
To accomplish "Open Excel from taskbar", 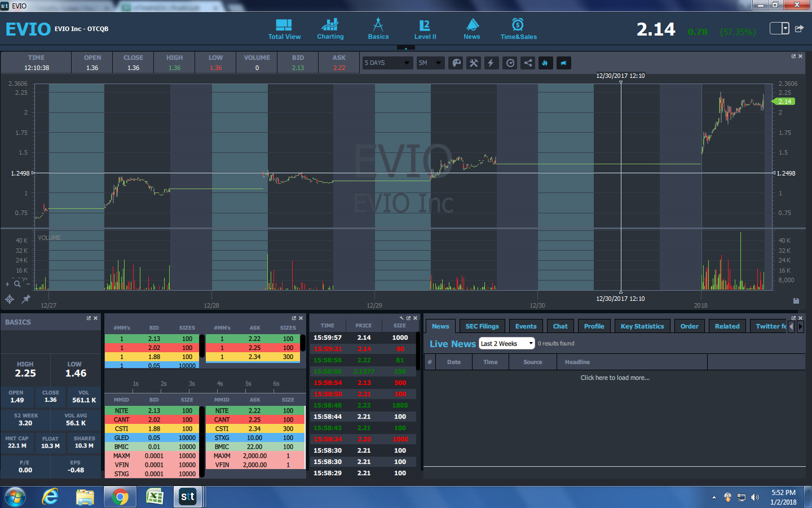I will coord(154,497).
